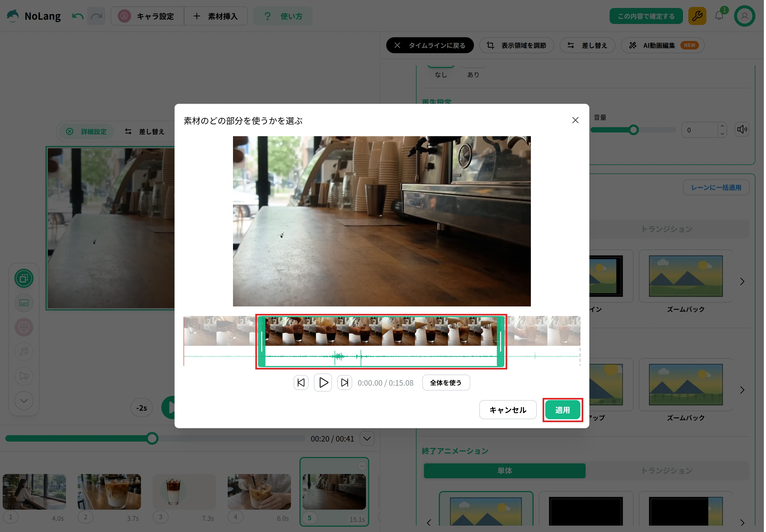Play the clip in the dialog
Image resolution: width=766 pixels, height=532 pixels.
[x=323, y=383]
